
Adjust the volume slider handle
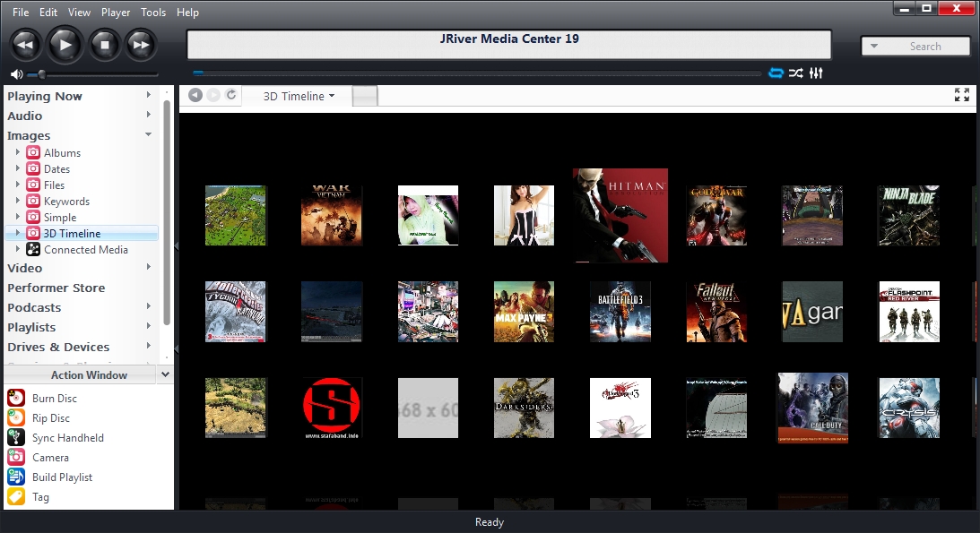pyautogui.click(x=41, y=74)
